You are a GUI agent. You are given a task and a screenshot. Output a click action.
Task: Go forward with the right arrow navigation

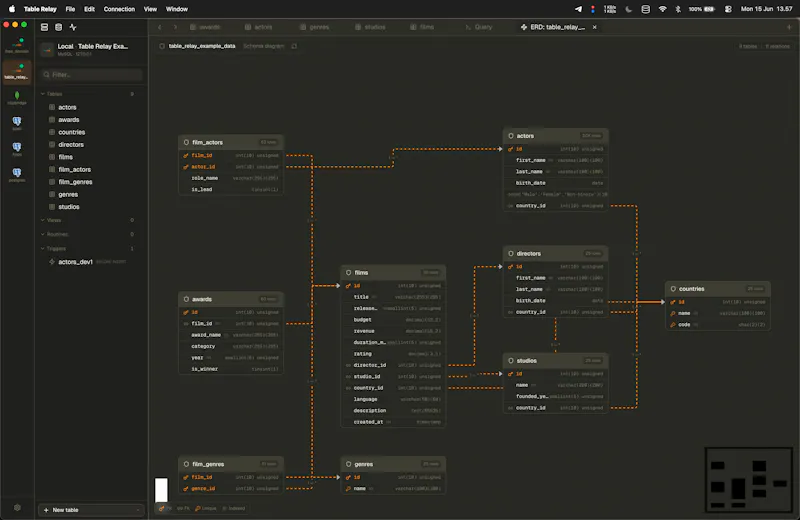pyautogui.click(x=175, y=27)
